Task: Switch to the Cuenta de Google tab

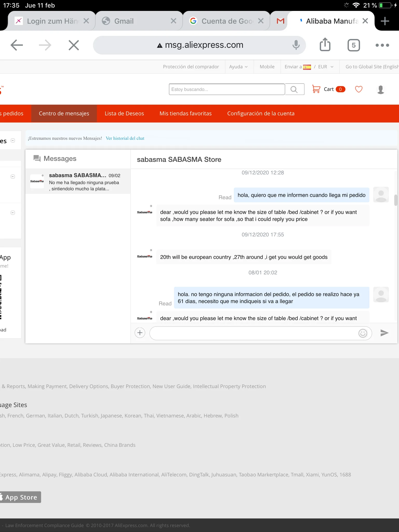Action: coord(227,21)
